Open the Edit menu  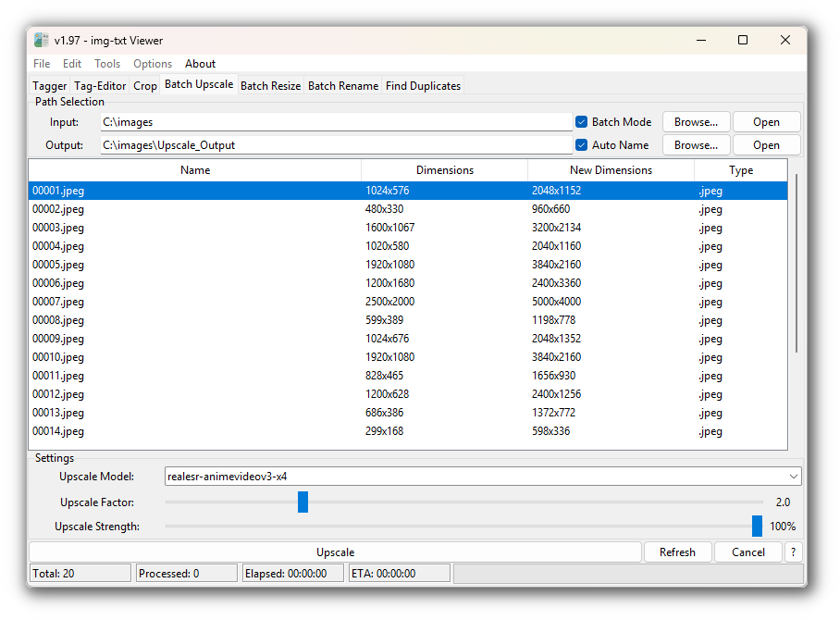[x=72, y=64]
